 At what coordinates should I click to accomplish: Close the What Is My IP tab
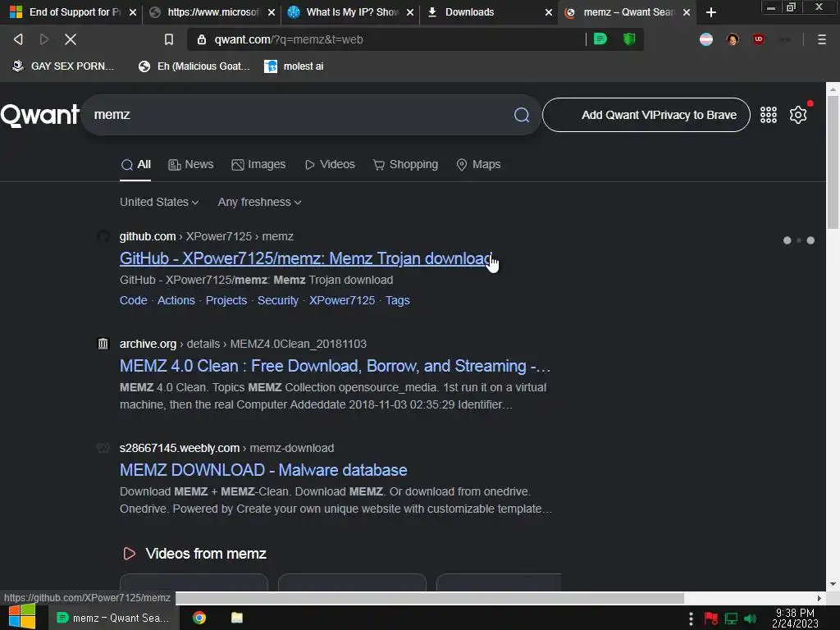click(x=410, y=12)
